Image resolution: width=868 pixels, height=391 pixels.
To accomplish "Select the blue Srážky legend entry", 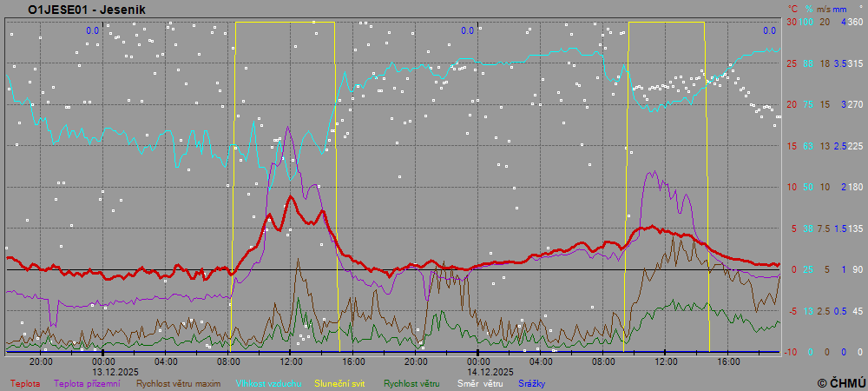I will point(532,382).
